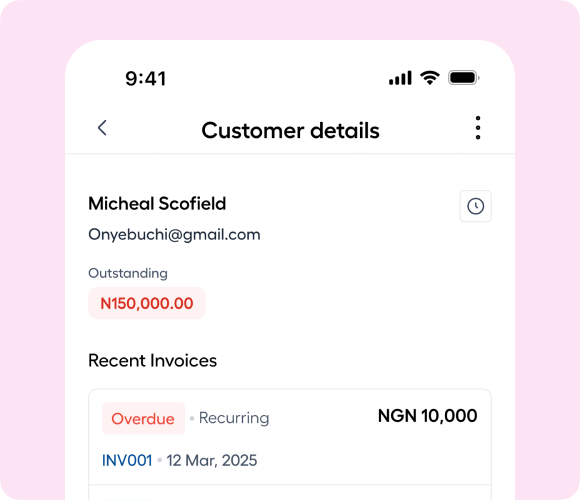The height and width of the screenshot is (500, 580).
Task: Tap the cellular signal bars icon
Action: tap(400, 78)
